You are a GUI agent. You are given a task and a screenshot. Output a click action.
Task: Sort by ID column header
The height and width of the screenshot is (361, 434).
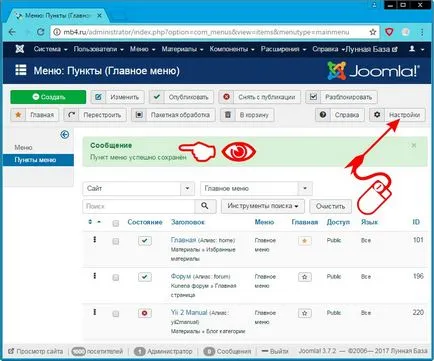point(416,222)
